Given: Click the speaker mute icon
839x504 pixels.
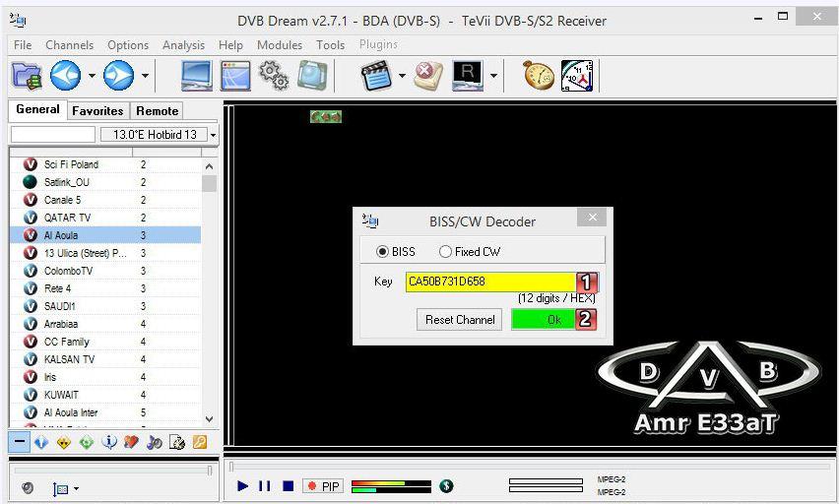Looking at the screenshot, I should (28, 487).
